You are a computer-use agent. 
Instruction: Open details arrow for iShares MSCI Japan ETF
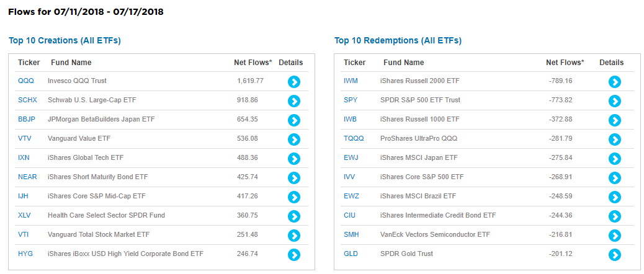(x=614, y=159)
